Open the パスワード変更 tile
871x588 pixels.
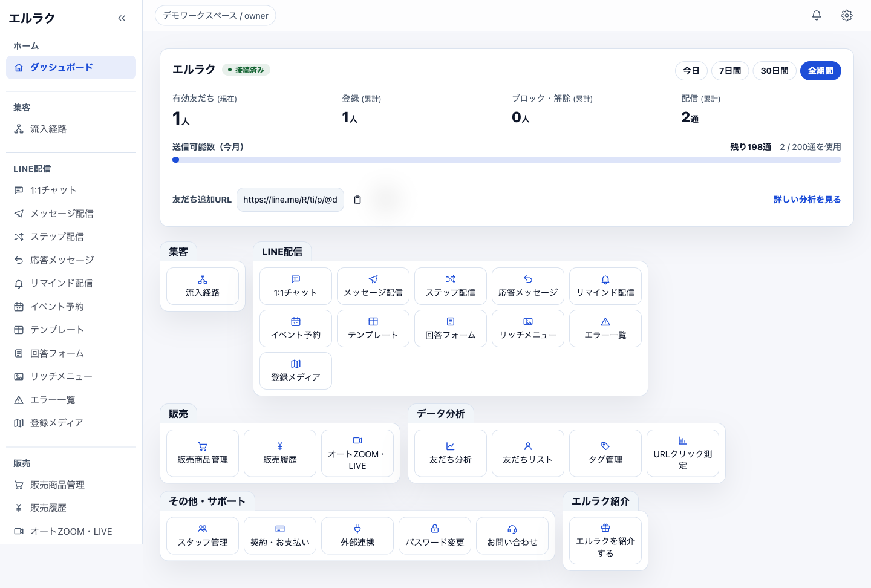click(x=435, y=535)
